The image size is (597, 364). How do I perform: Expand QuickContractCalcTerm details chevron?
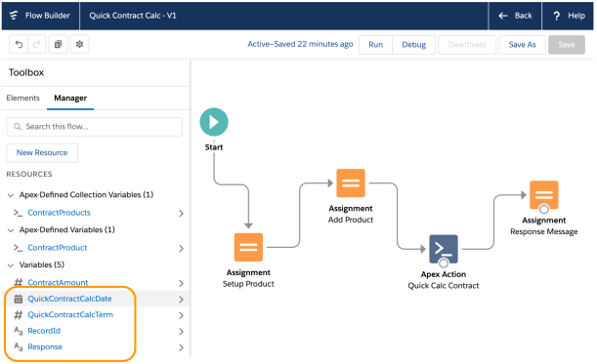click(181, 315)
